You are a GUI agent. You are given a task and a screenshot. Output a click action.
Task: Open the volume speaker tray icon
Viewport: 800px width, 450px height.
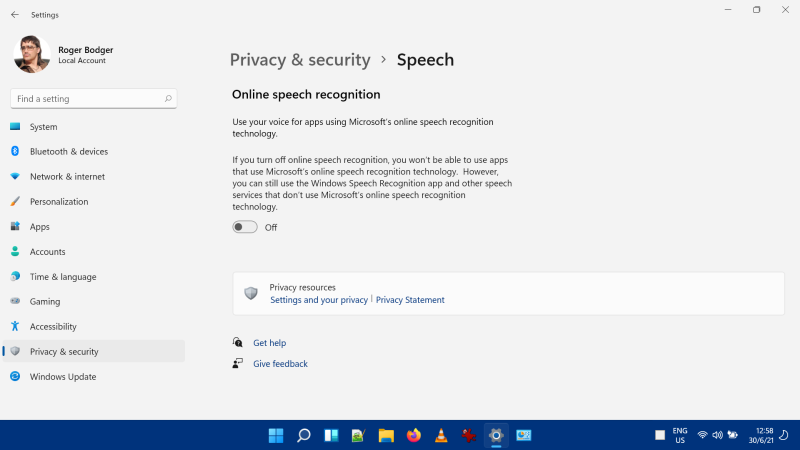[717, 435]
